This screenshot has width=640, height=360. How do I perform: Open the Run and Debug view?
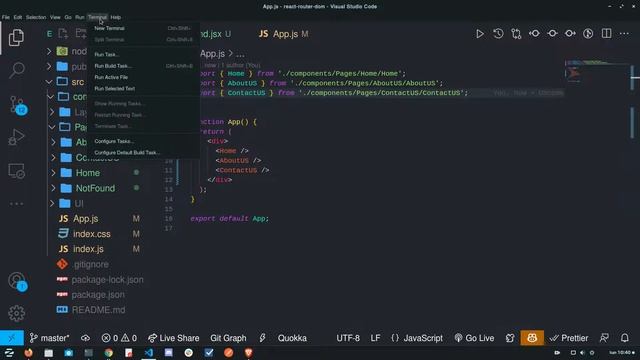click(16, 137)
